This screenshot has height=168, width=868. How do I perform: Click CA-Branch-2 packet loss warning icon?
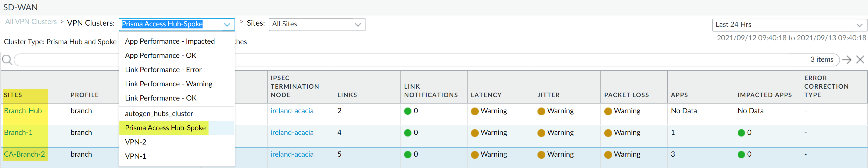(608, 155)
